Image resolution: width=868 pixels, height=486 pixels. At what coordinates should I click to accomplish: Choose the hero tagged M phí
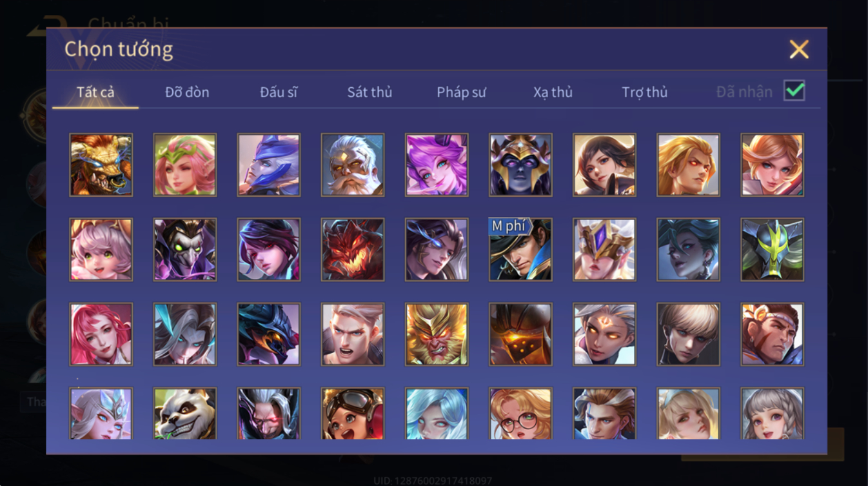click(520, 249)
